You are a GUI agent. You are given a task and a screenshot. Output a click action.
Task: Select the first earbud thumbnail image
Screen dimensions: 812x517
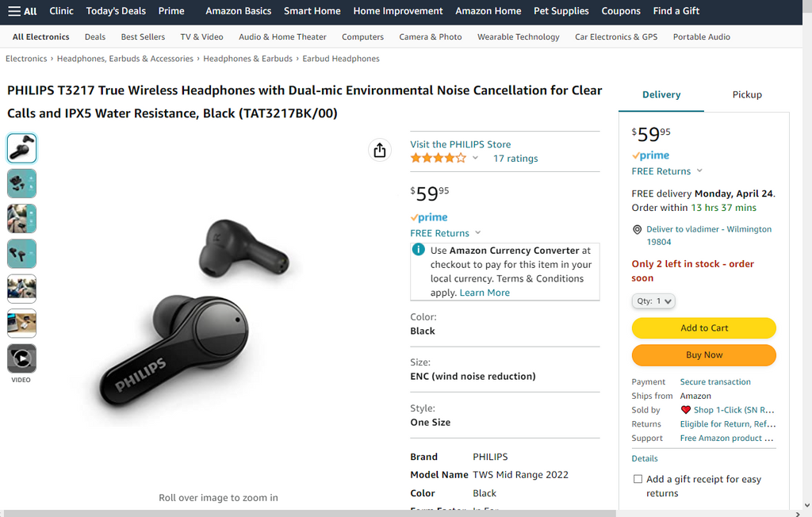pos(21,148)
